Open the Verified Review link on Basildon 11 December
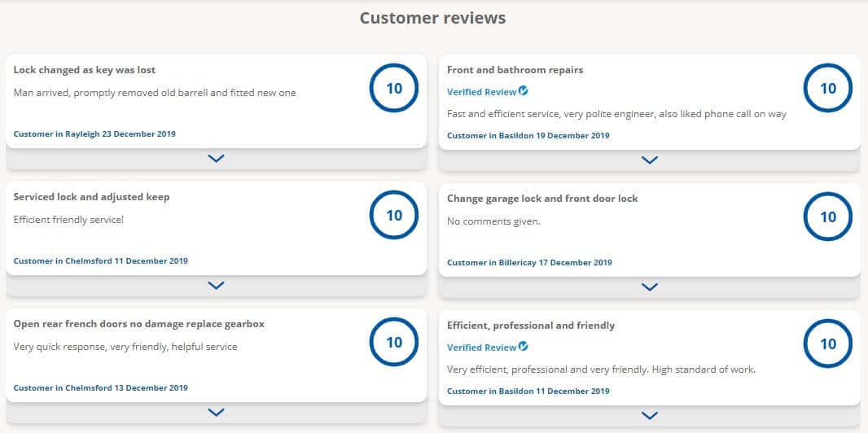868x433 pixels. click(x=481, y=348)
